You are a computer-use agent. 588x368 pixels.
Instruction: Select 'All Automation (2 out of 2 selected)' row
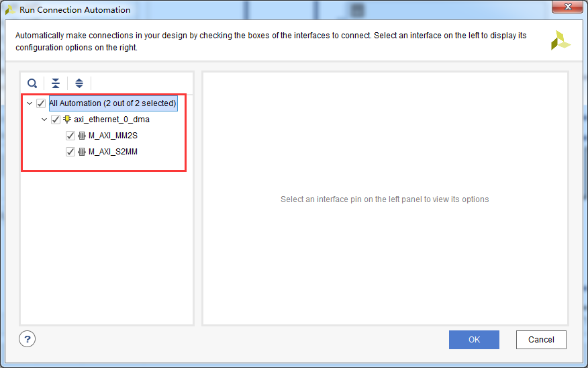point(113,103)
